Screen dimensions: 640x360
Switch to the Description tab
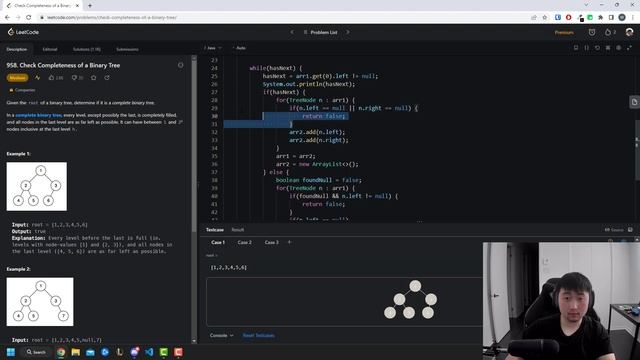coord(16,49)
